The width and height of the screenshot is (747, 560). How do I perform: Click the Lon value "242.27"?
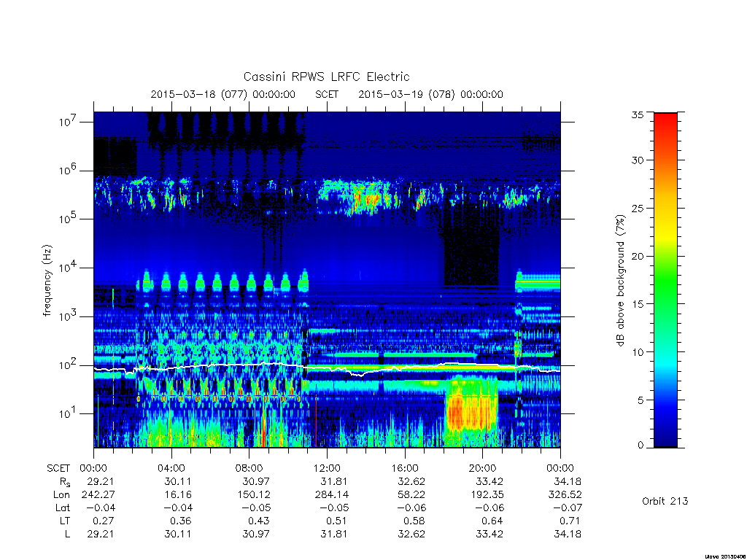point(98,495)
